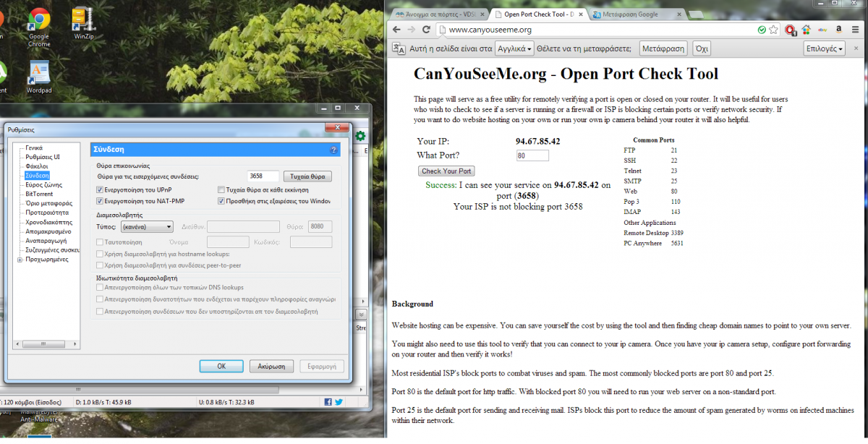This screenshot has height=444, width=868.
Task: Select Σύνδεση in settings tree
Action: (37, 176)
